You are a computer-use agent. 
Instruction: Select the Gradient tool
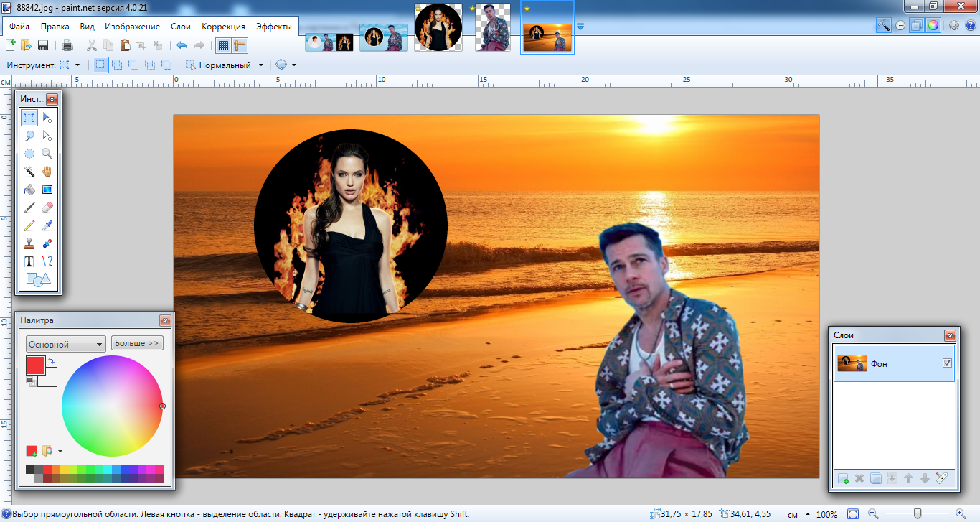[x=47, y=190]
